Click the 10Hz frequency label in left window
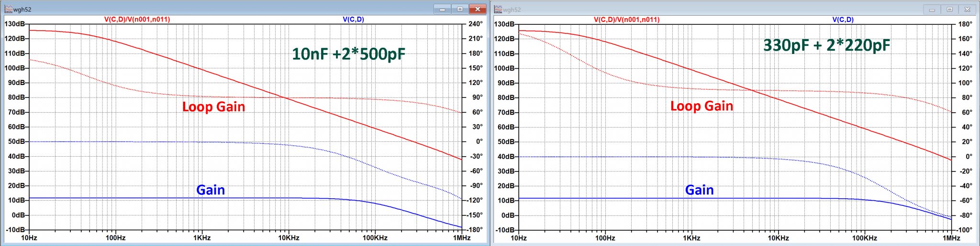980x246 pixels. click(29, 238)
